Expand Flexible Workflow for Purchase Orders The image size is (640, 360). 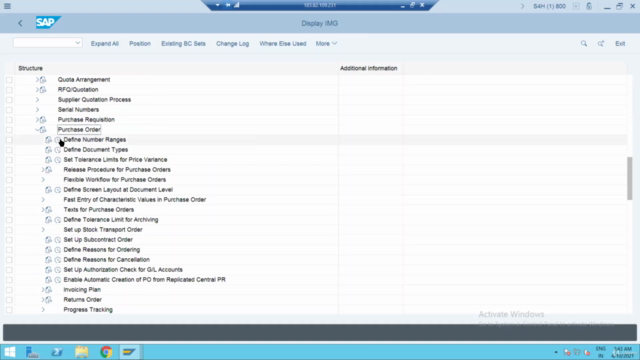[x=43, y=180]
